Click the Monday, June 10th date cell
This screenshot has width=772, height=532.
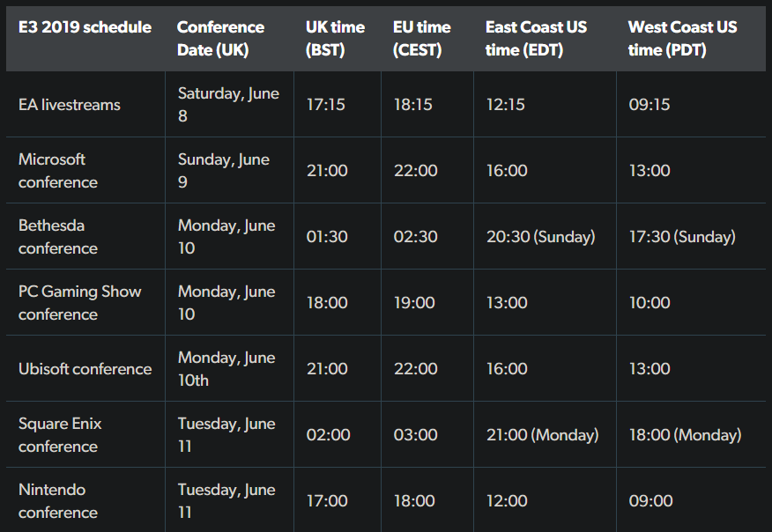click(226, 369)
